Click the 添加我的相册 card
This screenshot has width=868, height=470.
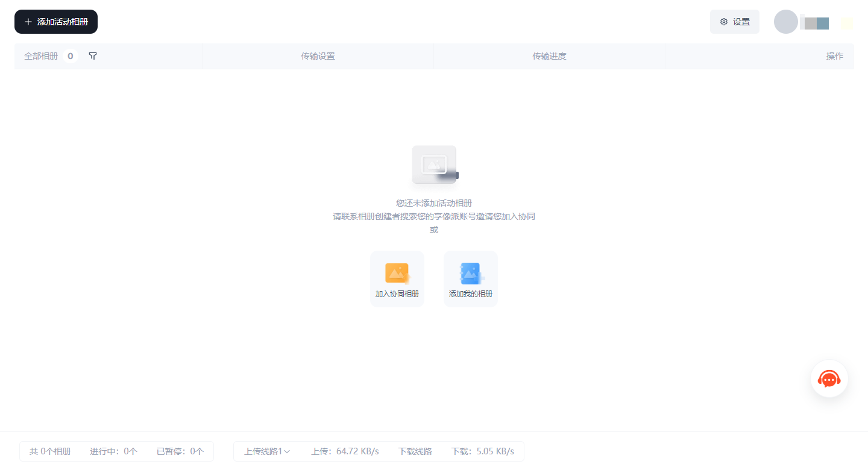pyautogui.click(x=471, y=279)
